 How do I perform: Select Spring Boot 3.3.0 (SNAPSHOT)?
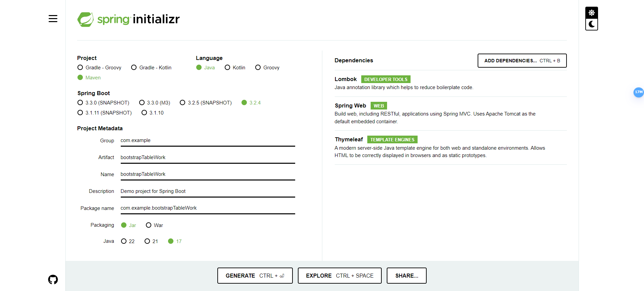(103, 103)
